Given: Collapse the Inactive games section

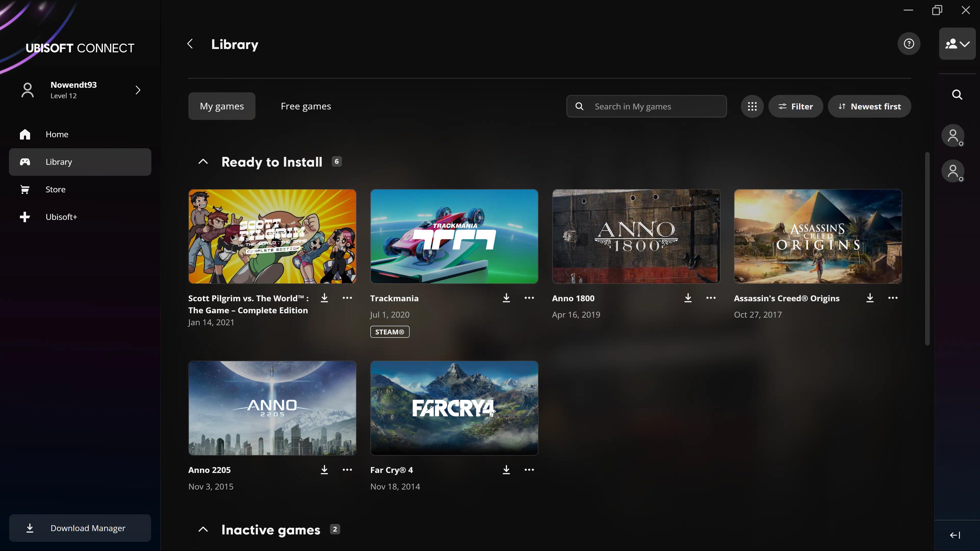Looking at the screenshot, I should [203, 529].
